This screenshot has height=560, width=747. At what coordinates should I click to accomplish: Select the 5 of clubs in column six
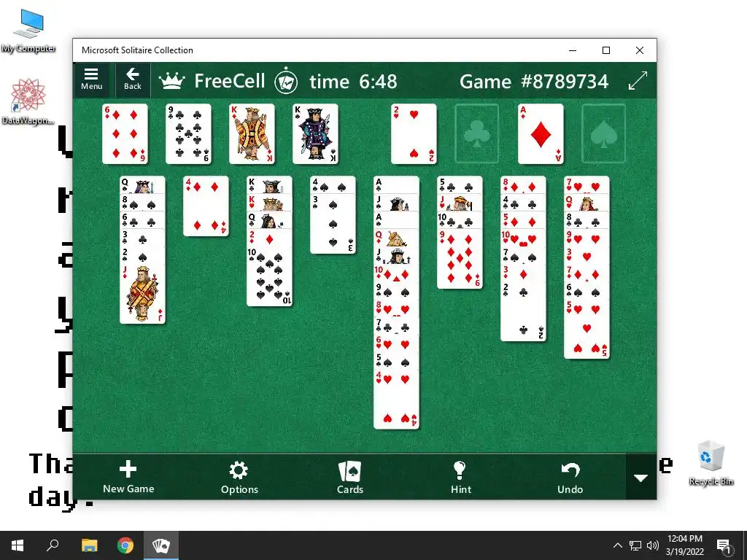[x=460, y=184]
